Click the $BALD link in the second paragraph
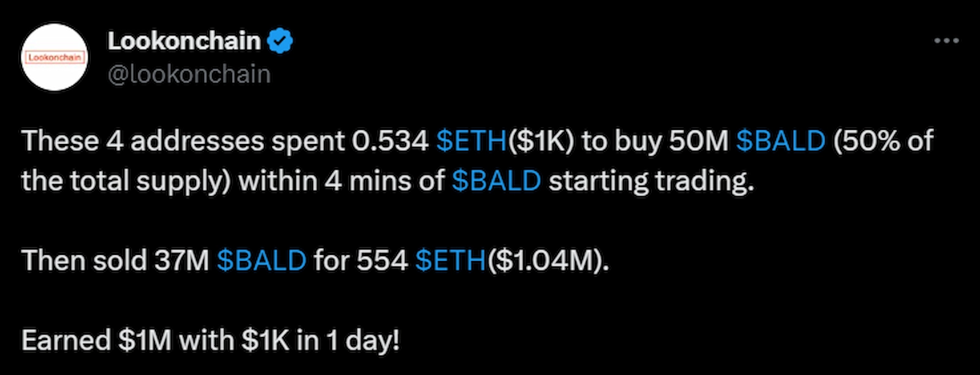Screen dimensions: 980x375 pyautogui.click(x=260, y=260)
